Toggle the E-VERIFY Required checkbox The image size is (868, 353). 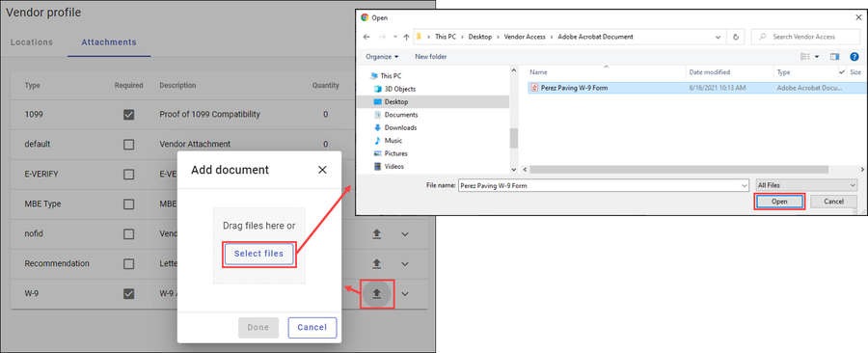coord(128,175)
